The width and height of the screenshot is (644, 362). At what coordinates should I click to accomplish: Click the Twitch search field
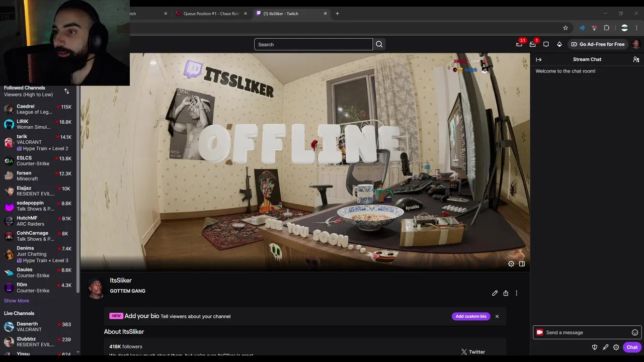coord(313,44)
